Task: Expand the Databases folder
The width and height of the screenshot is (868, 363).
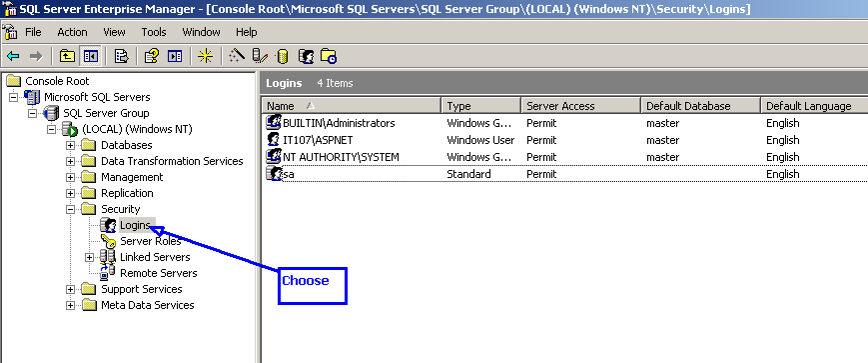Action: 70,146
